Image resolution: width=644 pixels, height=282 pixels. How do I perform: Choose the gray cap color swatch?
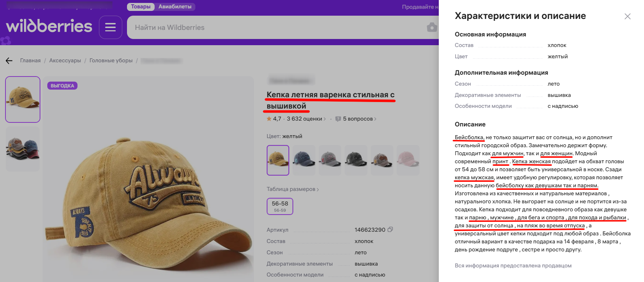(330, 160)
